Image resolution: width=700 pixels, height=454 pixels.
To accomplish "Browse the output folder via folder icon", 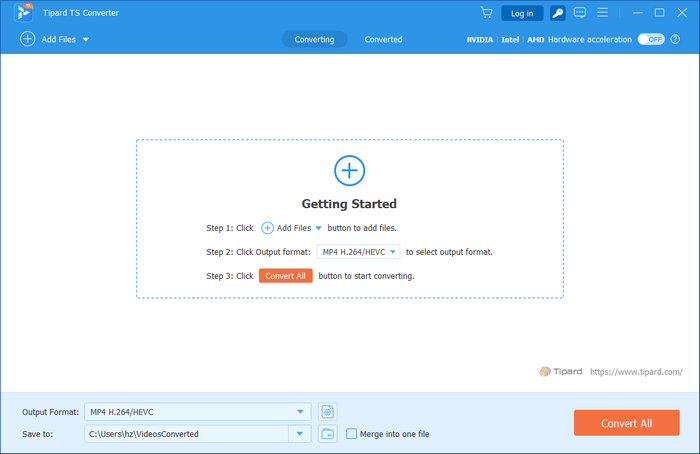I will coord(328,434).
